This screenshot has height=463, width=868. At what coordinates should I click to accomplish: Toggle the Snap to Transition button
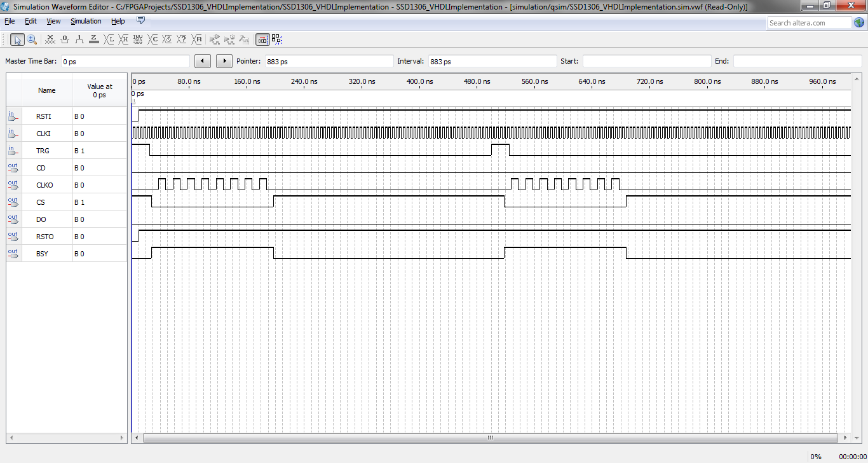[276, 39]
